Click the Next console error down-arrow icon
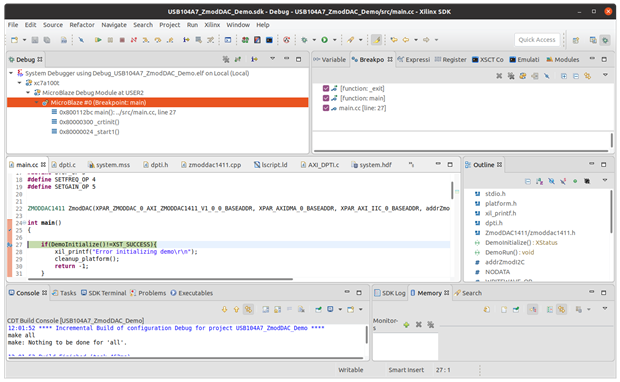The width and height of the screenshot is (620, 382). [x=225, y=309]
